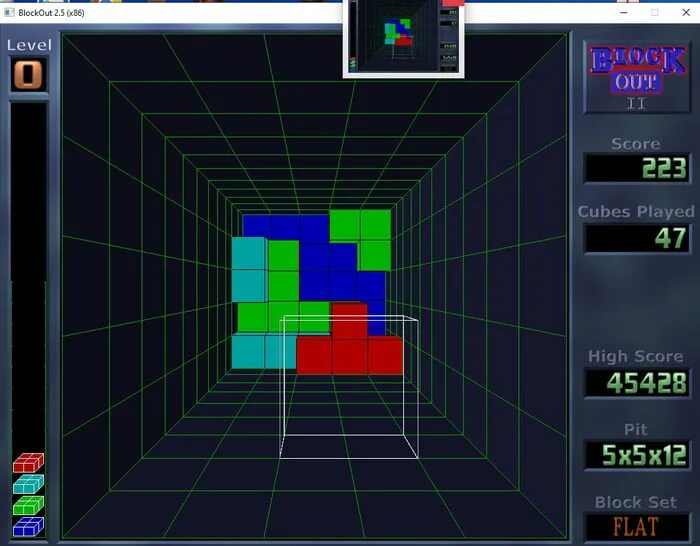The width and height of the screenshot is (700, 546).
Task: Click the preview thumbnail overlapping the title bar
Action: click(x=404, y=38)
